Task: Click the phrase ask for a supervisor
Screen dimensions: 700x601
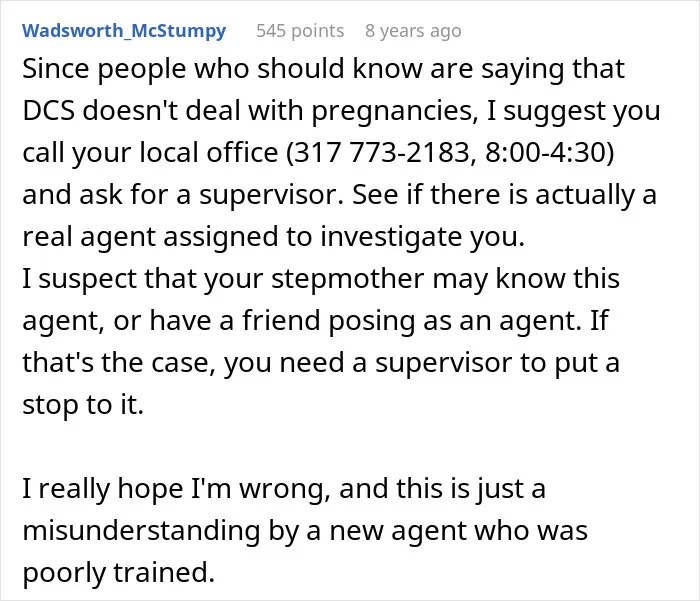Action: click(207, 195)
